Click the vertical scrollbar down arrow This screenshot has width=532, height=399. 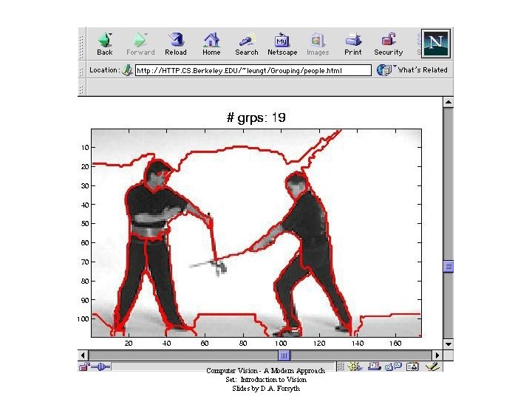pyautogui.click(x=449, y=344)
